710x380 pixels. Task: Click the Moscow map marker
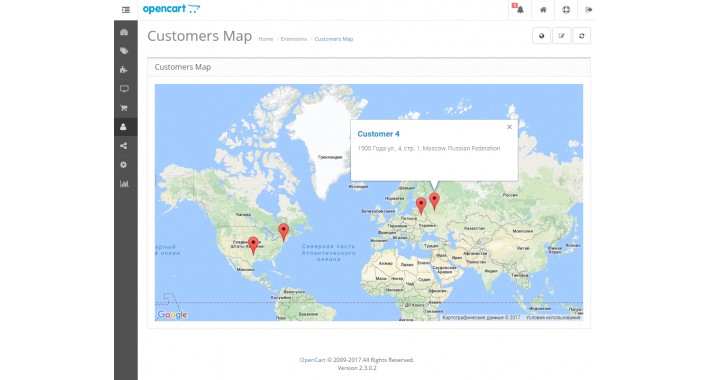click(x=434, y=201)
